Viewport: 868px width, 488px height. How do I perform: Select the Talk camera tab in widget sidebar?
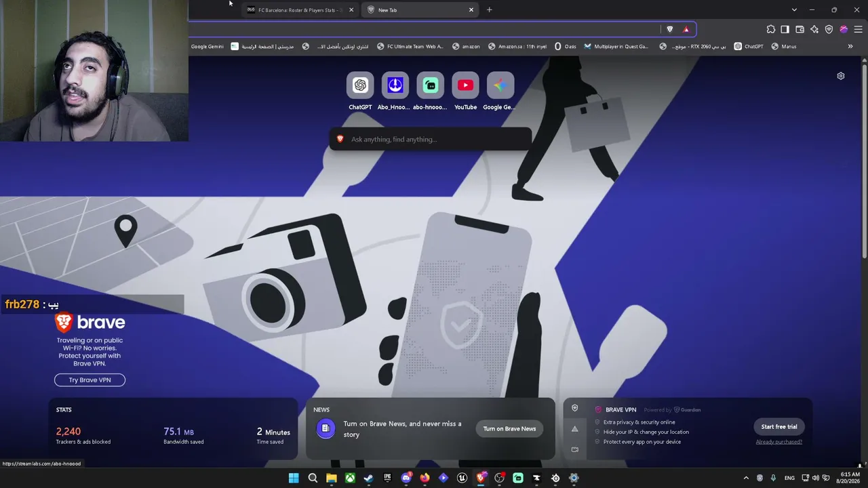tap(575, 449)
